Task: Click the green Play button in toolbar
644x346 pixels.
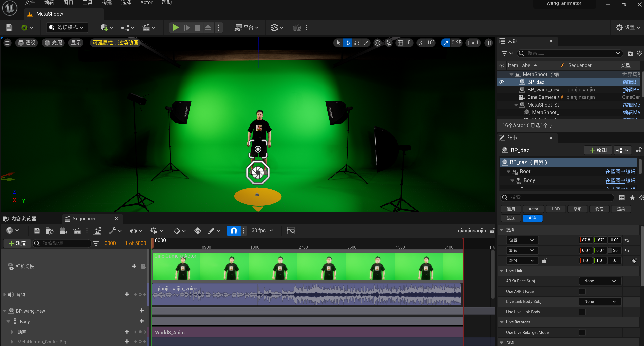Action: 175,28
